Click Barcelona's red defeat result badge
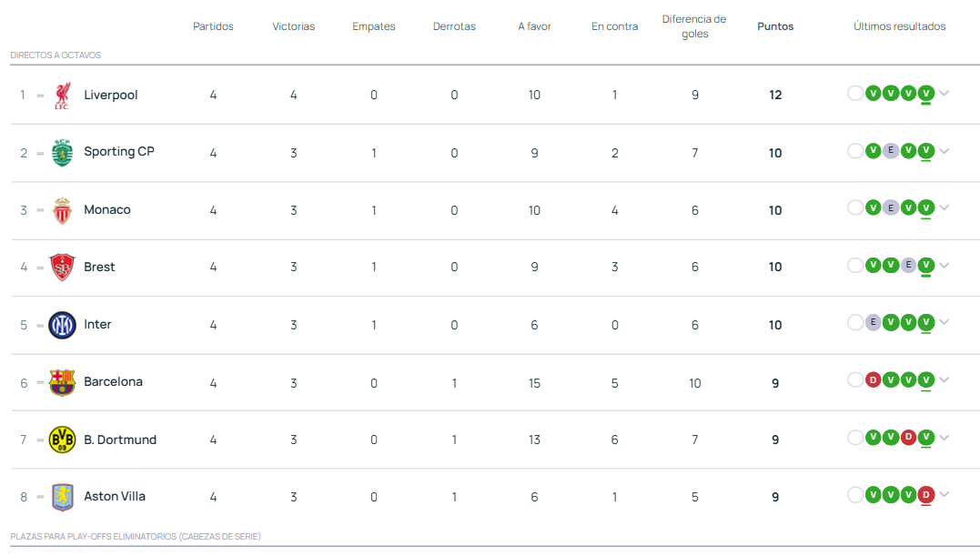This screenshot has width=980, height=556. (874, 379)
